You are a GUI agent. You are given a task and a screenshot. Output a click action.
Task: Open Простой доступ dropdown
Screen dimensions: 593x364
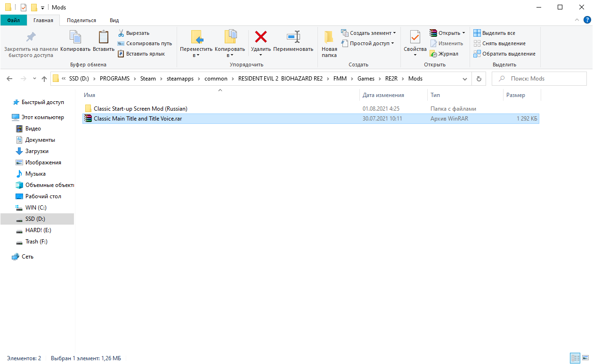[368, 43]
